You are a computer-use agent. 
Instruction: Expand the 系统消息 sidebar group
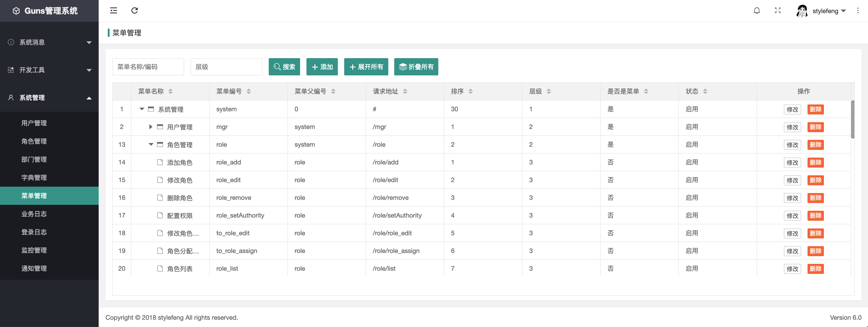click(x=89, y=42)
